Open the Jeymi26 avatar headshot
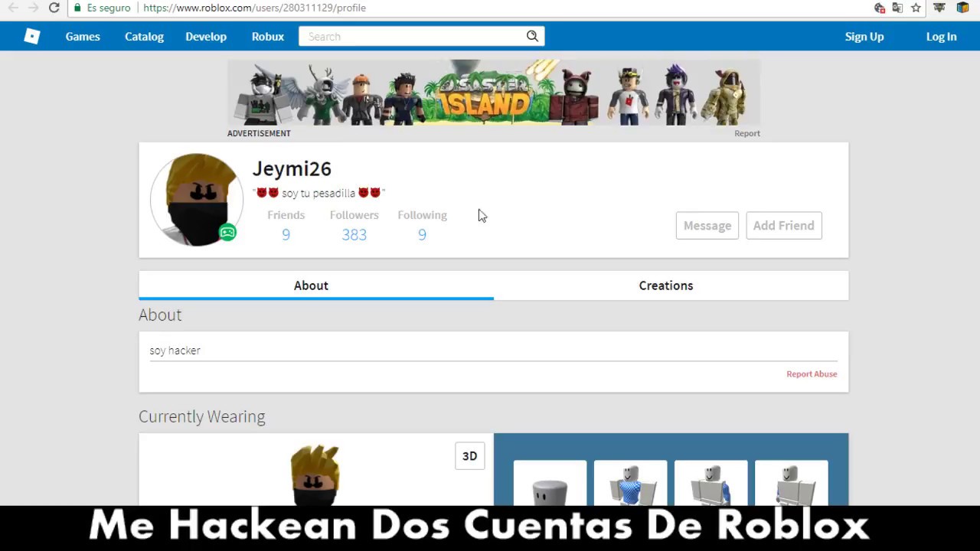 197,200
